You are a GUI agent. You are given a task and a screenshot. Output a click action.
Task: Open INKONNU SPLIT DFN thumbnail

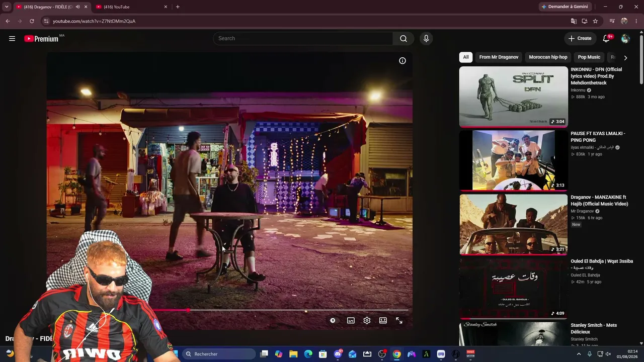pos(513,97)
